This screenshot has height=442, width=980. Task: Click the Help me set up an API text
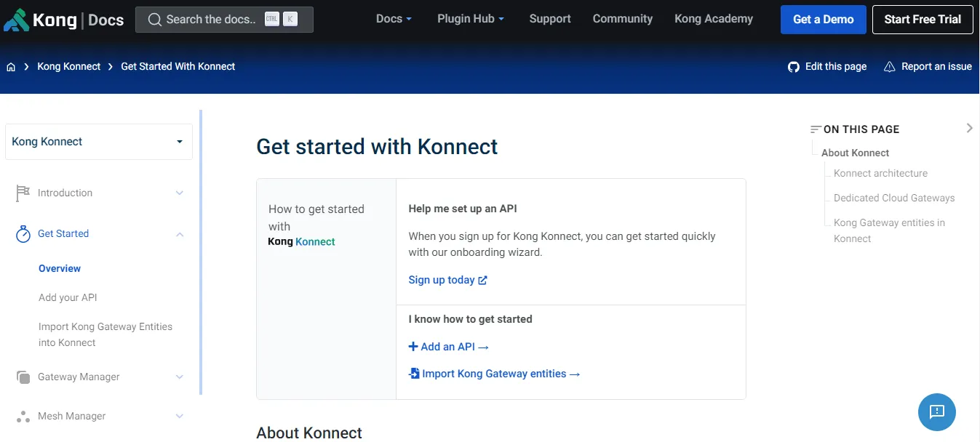pyautogui.click(x=463, y=209)
